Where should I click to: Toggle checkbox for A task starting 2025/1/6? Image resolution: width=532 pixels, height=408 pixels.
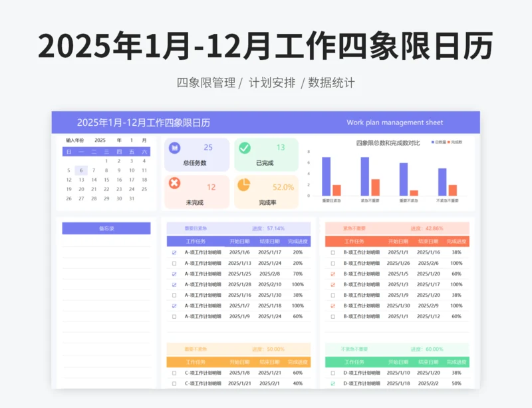pyautogui.click(x=174, y=252)
